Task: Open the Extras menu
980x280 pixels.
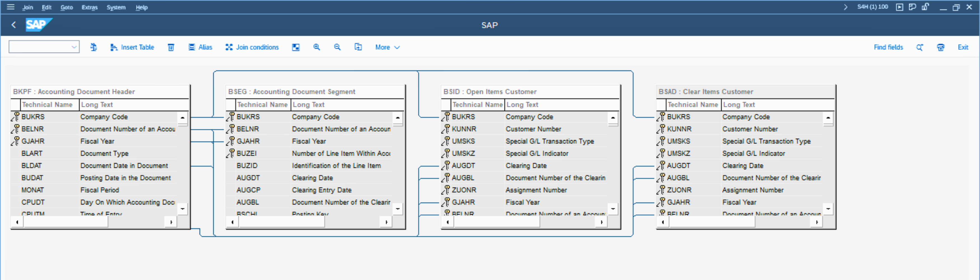Action: tap(89, 7)
